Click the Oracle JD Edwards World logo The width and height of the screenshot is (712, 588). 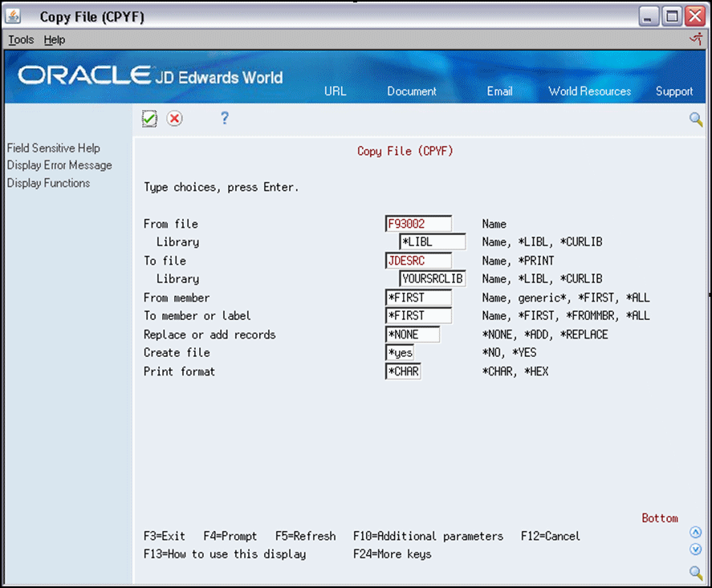[150, 75]
